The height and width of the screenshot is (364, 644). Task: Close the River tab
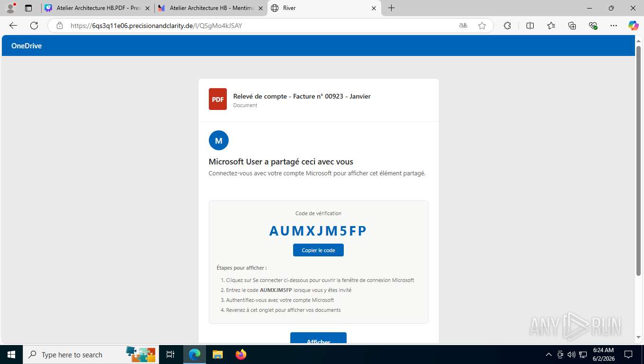coord(374,8)
